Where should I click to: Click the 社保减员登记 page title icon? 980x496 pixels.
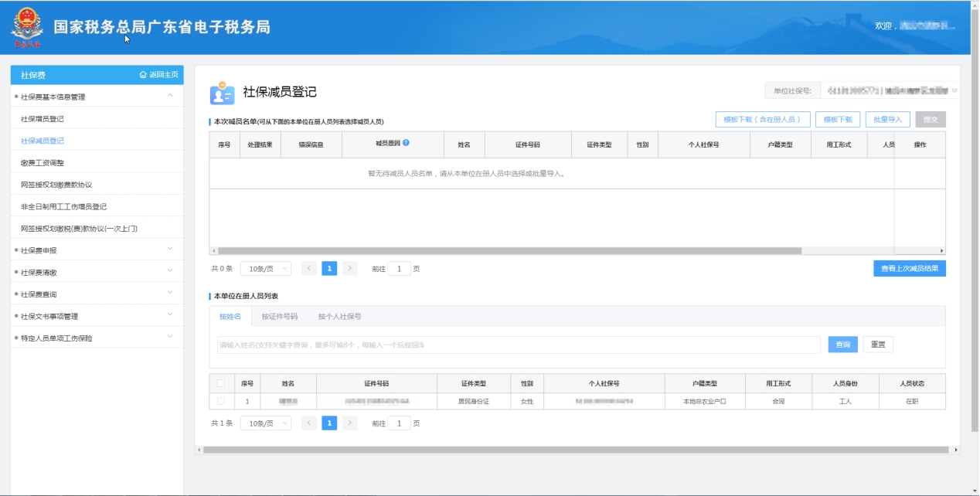[x=222, y=93]
